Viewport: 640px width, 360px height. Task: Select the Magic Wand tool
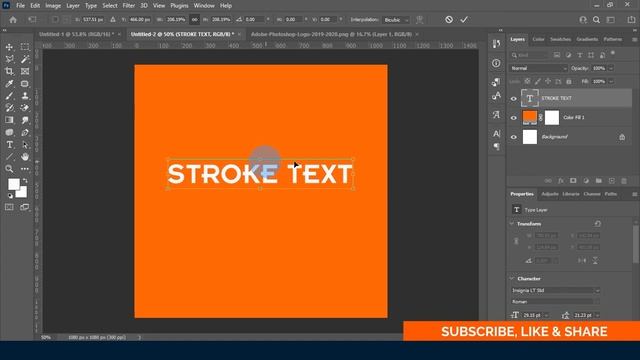[x=25, y=59]
